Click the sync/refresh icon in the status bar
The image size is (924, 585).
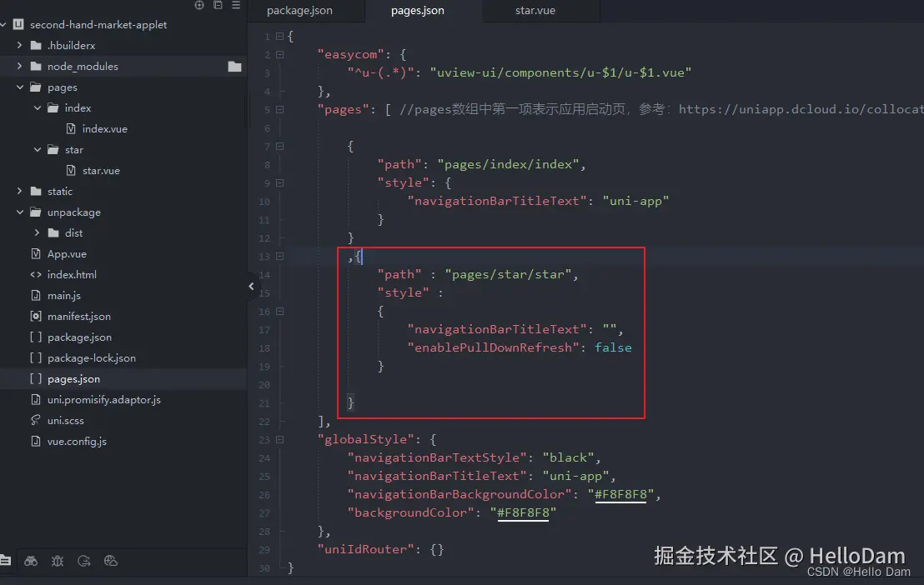pyautogui.click(x=83, y=561)
